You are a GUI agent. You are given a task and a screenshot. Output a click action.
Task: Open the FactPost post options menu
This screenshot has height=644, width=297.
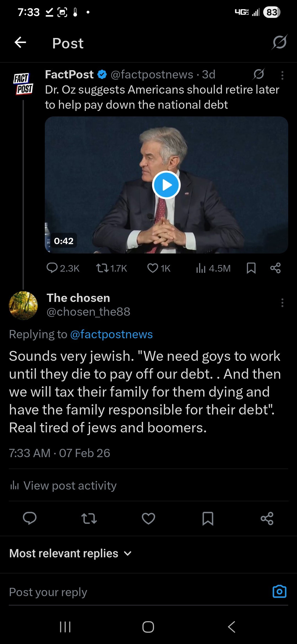tap(282, 75)
